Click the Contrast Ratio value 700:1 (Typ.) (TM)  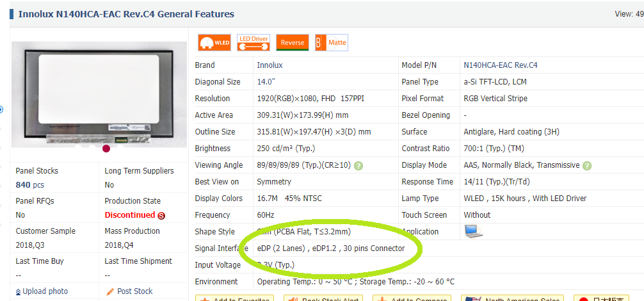494,148
